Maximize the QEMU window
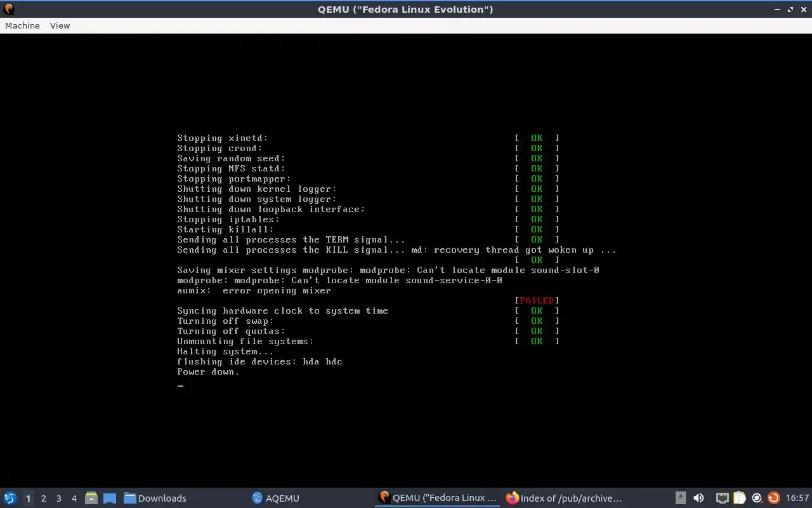The image size is (812, 508). [x=790, y=10]
